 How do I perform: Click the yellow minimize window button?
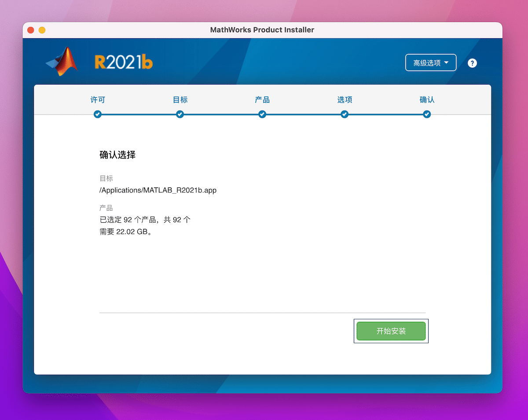[x=42, y=30]
